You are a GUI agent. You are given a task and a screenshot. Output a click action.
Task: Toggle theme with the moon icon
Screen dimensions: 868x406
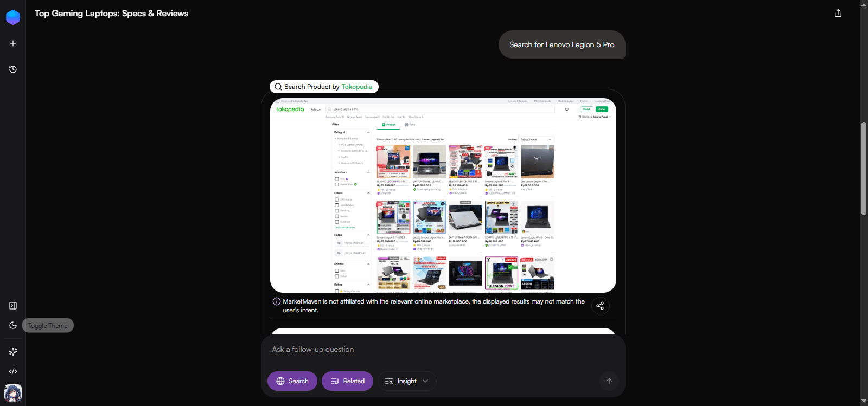13,325
